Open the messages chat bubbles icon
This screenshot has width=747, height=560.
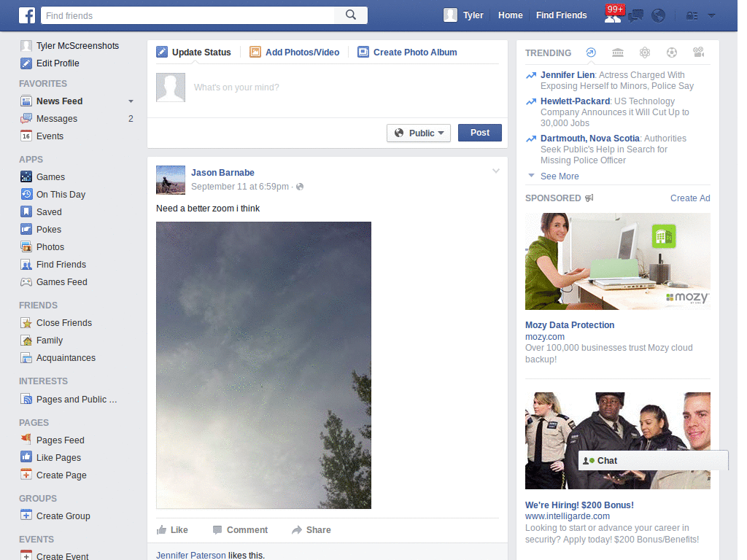pos(635,16)
